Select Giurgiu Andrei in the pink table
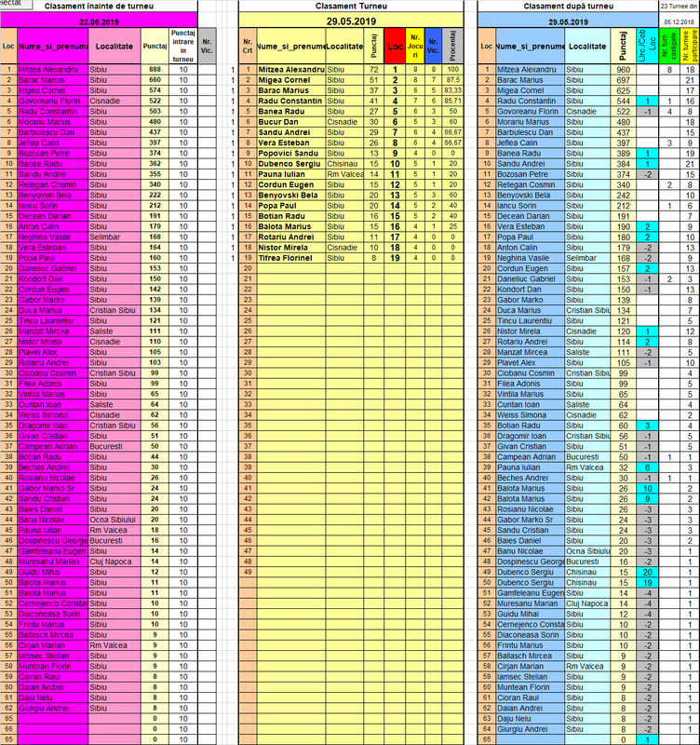 click(53, 708)
